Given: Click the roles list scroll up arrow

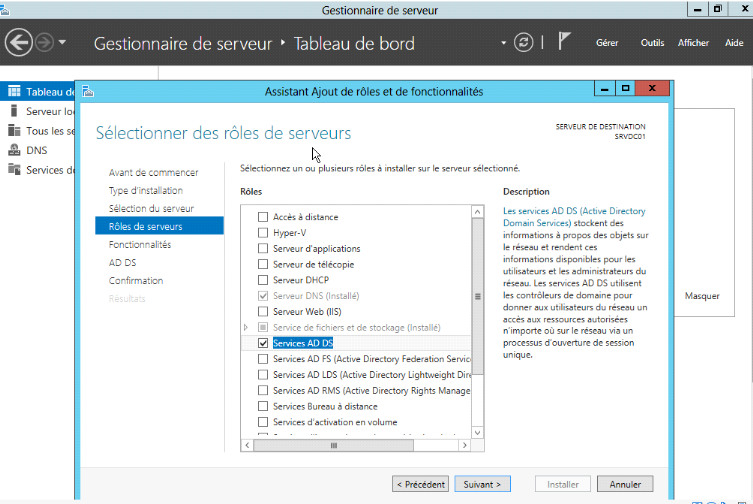Looking at the screenshot, I should [477, 212].
